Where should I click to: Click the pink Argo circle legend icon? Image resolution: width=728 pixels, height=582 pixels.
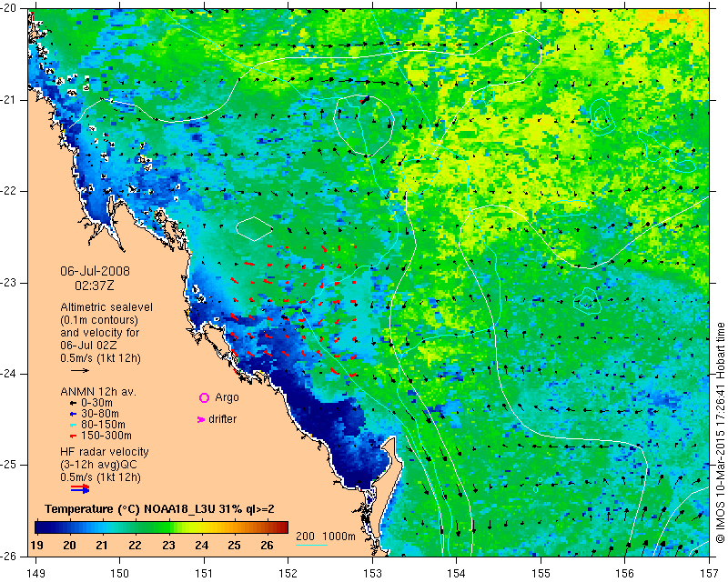204,397
